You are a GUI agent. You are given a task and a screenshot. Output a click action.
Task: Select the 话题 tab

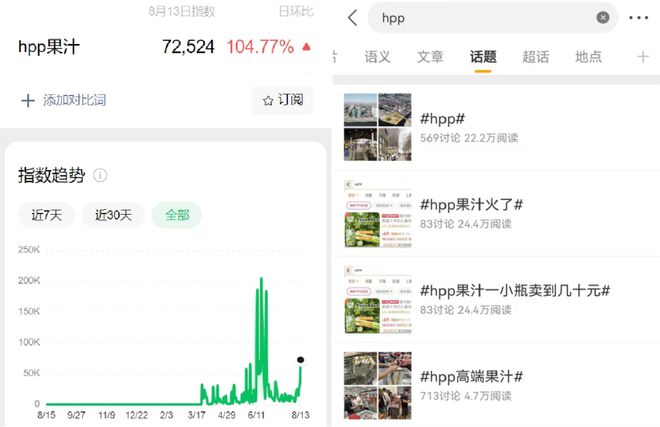483,56
